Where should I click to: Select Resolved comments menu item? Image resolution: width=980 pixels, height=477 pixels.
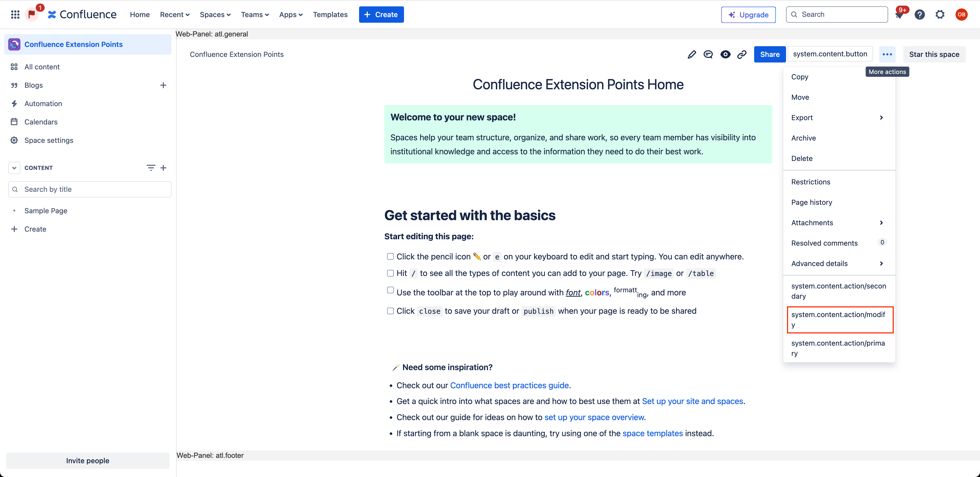[x=839, y=243]
